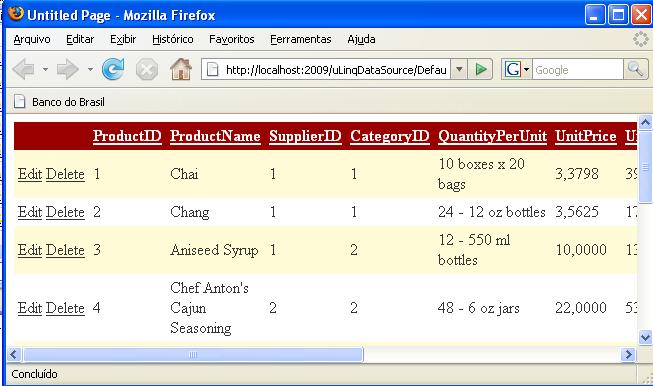This screenshot has height=386, width=653.
Task: Open the Banco do Brasil bookmark
Action: click(59, 102)
